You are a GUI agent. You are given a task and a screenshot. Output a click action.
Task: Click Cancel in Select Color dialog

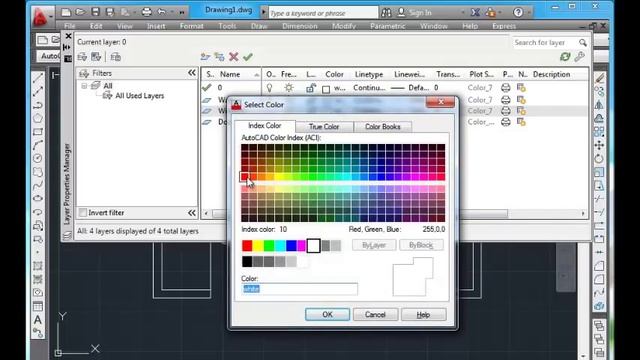click(x=375, y=314)
